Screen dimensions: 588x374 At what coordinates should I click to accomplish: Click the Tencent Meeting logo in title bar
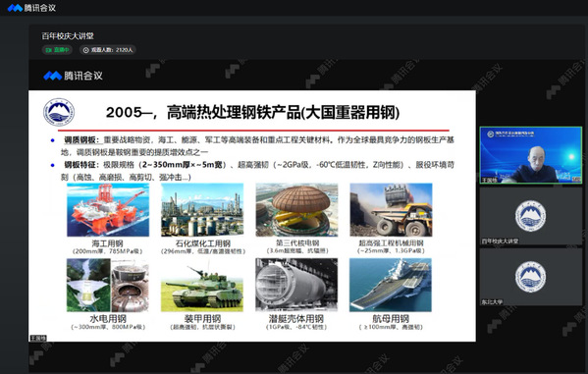(x=31, y=8)
